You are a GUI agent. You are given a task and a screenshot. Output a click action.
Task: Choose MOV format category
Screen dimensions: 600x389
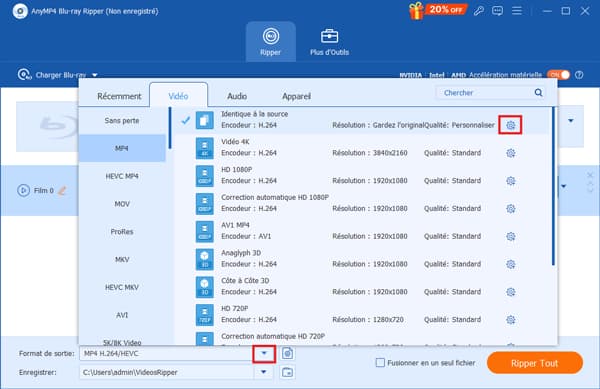coord(122,204)
